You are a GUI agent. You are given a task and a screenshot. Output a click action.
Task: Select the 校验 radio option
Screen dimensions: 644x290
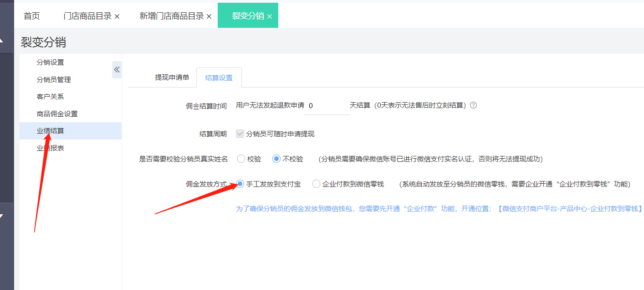[x=241, y=158]
